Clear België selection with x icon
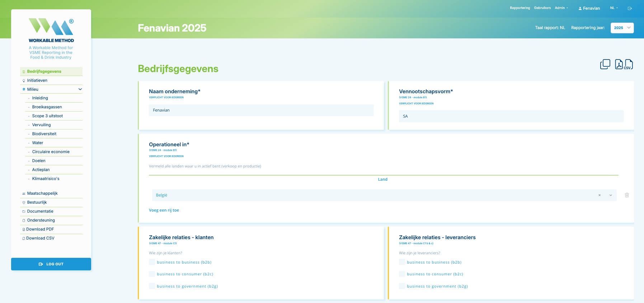The height and width of the screenshot is (303, 644). [600, 195]
